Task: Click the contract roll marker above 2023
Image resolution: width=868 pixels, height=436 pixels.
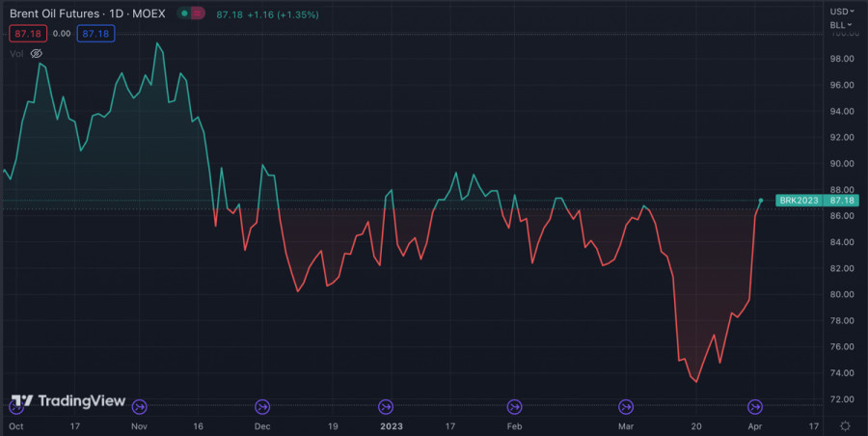Action: (386, 407)
